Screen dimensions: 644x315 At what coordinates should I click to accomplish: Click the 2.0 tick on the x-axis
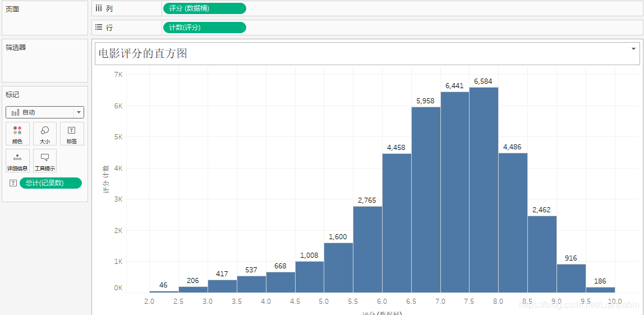149,301
